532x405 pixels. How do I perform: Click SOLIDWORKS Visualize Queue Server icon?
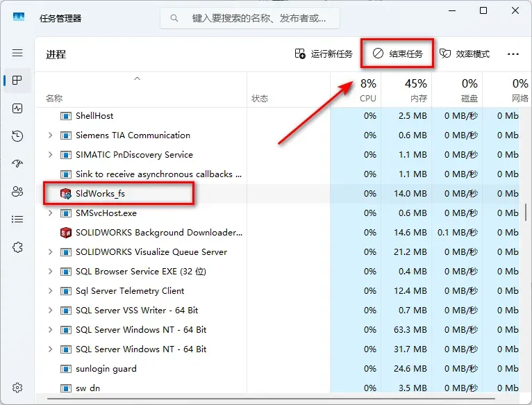coord(66,252)
